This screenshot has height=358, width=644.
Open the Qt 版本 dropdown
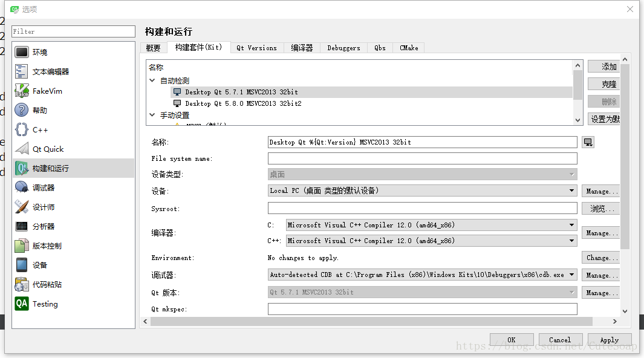click(x=422, y=292)
